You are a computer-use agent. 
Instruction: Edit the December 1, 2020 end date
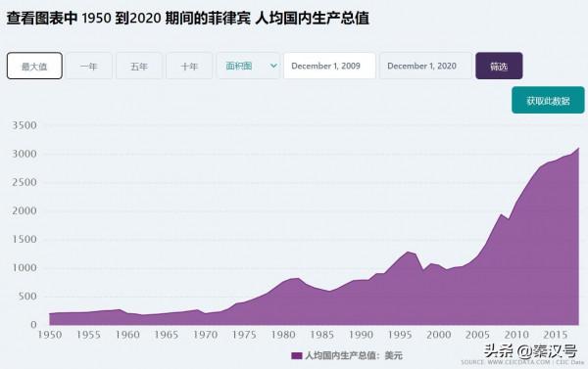(x=425, y=66)
